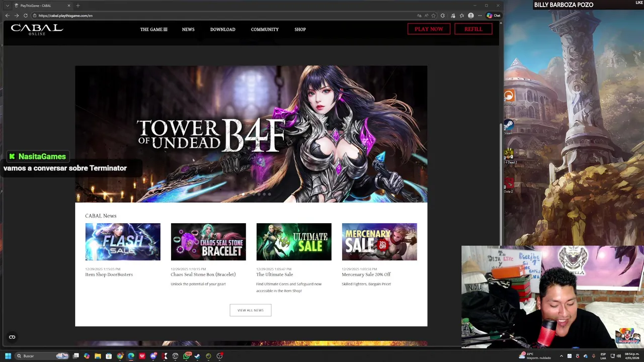Open Item Shop DoorBusters article link
The image size is (644, 362).
109,275
